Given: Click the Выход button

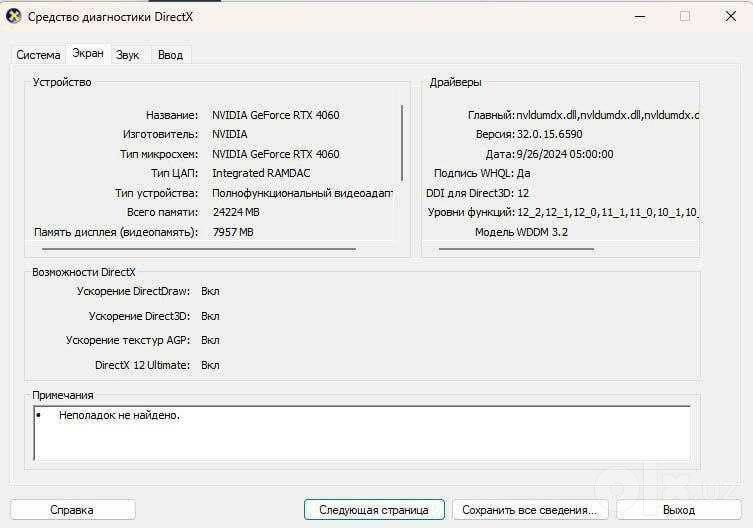Looking at the screenshot, I should tap(679, 510).
